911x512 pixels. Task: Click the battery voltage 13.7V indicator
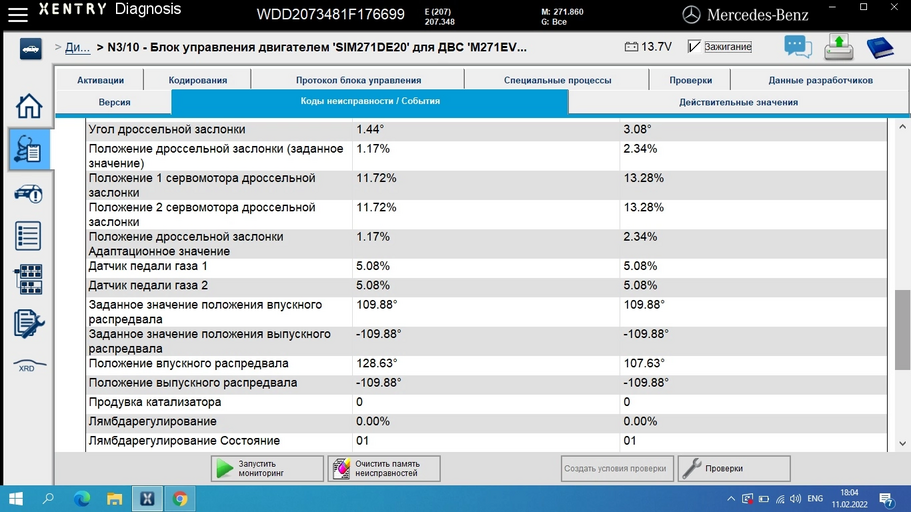pyautogui.click(x=648, y=46)
